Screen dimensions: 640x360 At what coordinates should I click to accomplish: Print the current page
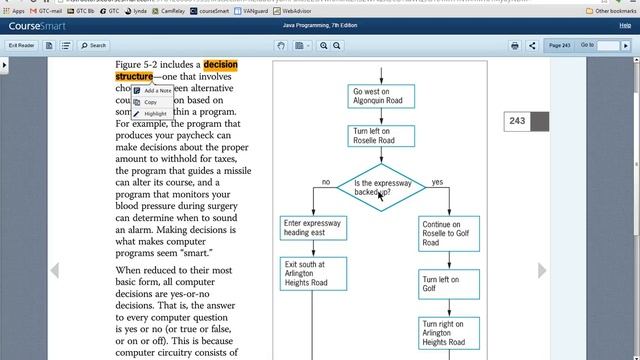tap(515, 46)
